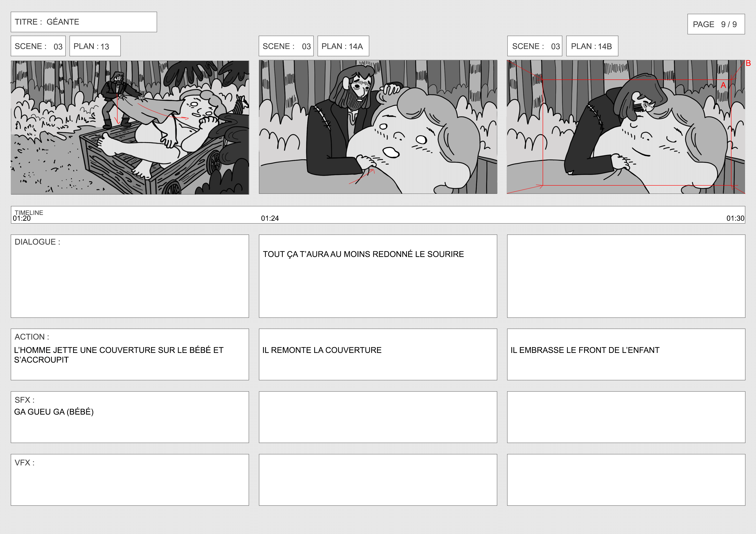
Task: Open the plan 14B storyboard thumbnail
Action: pyautogui.click(x=626, y=127)
